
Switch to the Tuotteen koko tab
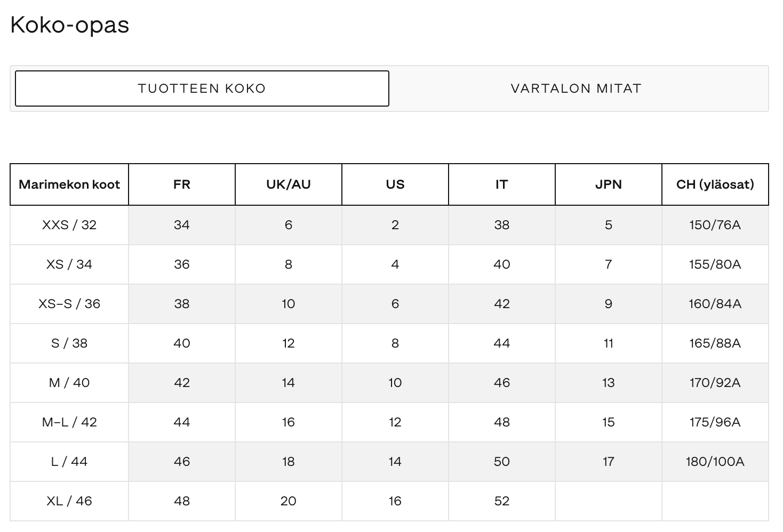click(x=202, y=88)
